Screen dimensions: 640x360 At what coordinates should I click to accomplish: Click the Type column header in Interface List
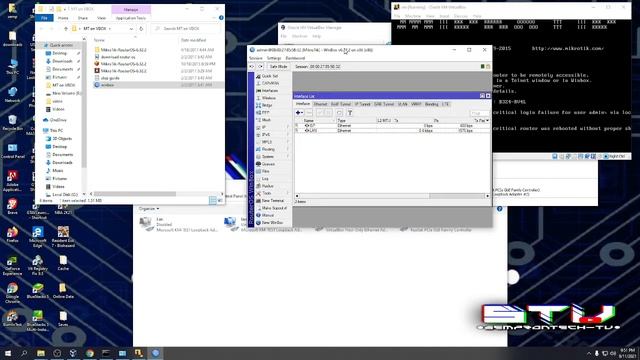click(356, 121)
